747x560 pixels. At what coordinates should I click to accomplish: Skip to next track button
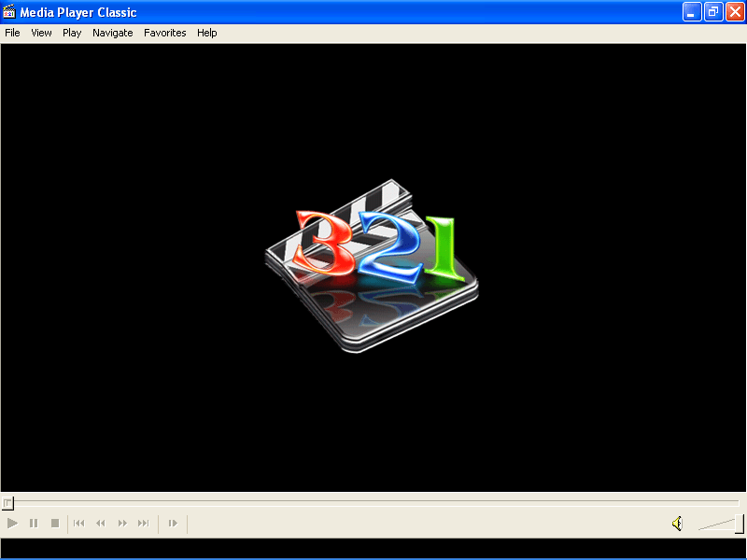[x=144, y=524]
